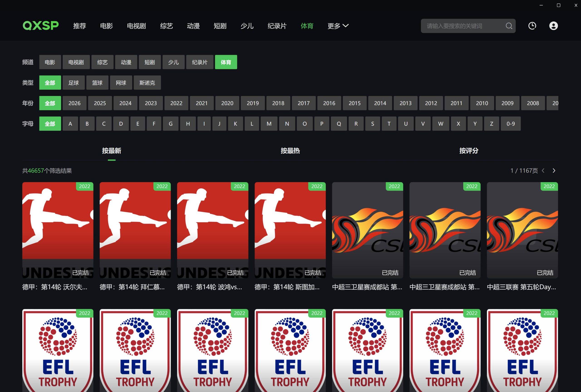Viewport: 581px width, 392px height.
Task: Open the user account avatar icon
Action: pos(554,26)
